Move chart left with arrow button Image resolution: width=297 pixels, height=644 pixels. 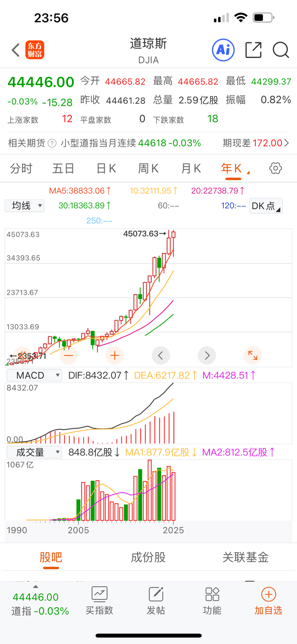pyautogui.click(x=161, y=355)
